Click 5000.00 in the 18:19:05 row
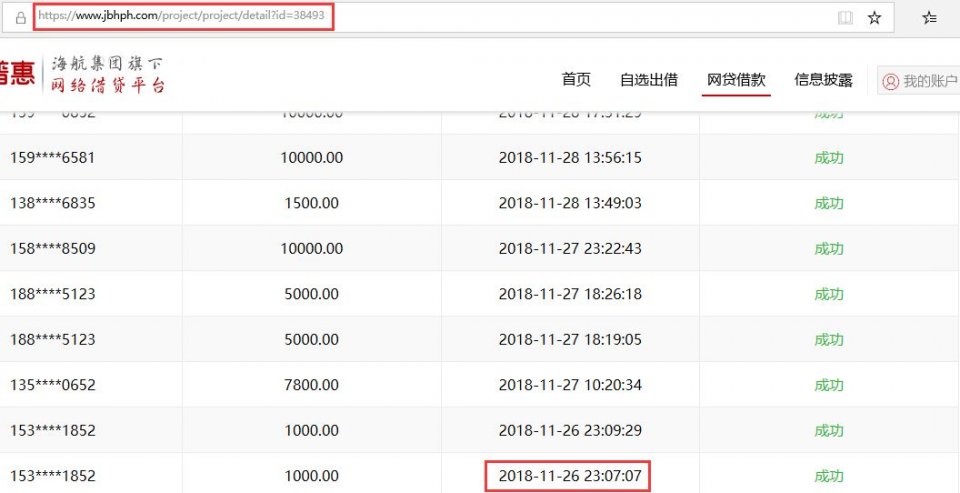 (x=312, y=339)
